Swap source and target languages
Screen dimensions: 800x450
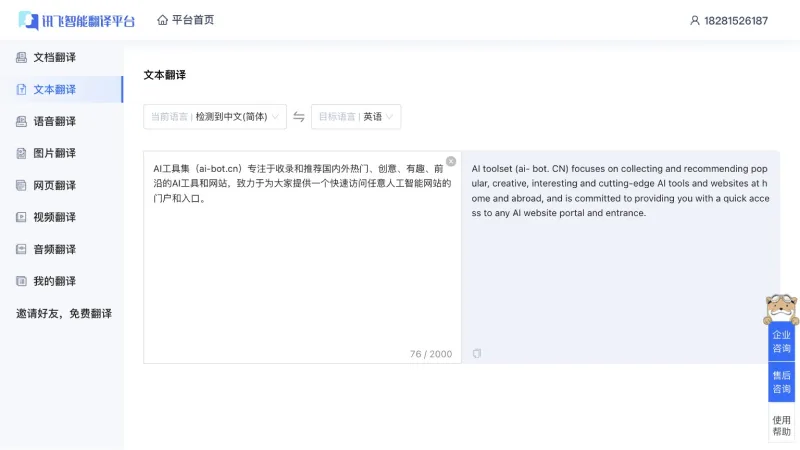pos(299,117)
